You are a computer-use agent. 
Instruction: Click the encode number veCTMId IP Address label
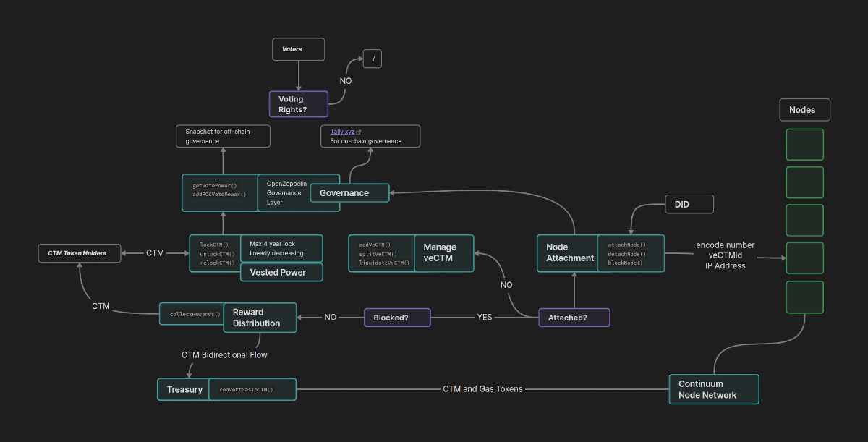726,255
